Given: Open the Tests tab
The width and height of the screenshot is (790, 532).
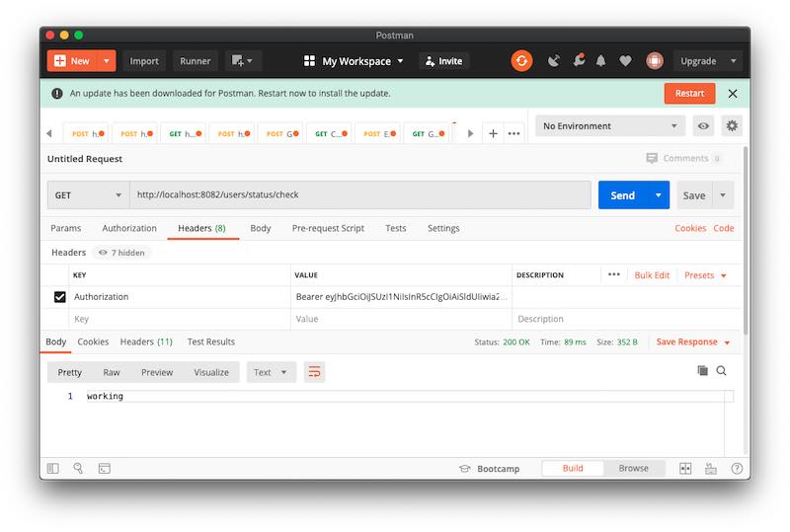Looking at the screenshot, I should click(396, 228).
